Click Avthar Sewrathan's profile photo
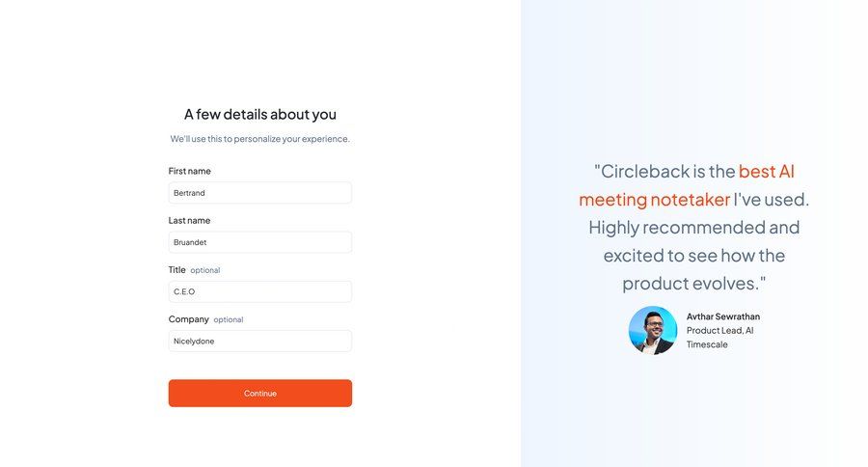 point(653,330)
